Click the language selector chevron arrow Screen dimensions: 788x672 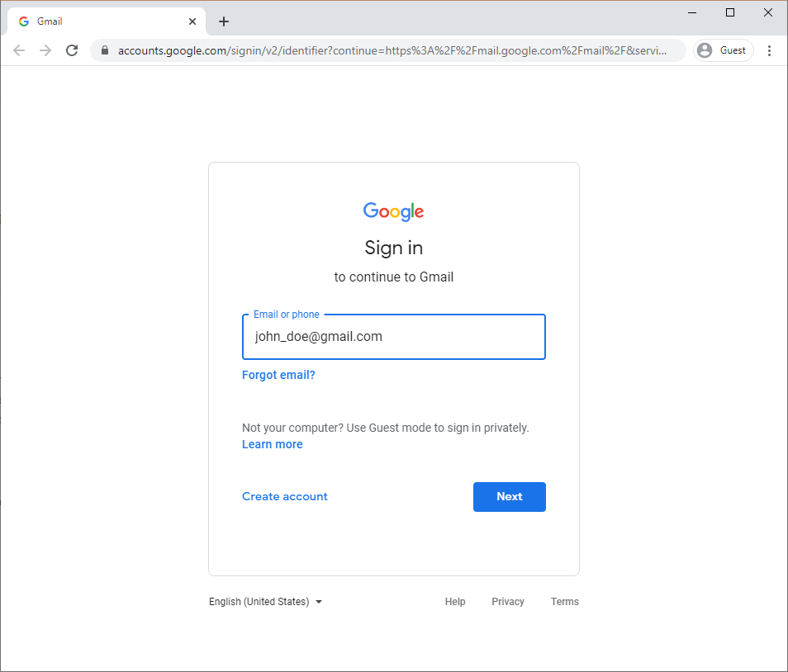coord(319,602)
